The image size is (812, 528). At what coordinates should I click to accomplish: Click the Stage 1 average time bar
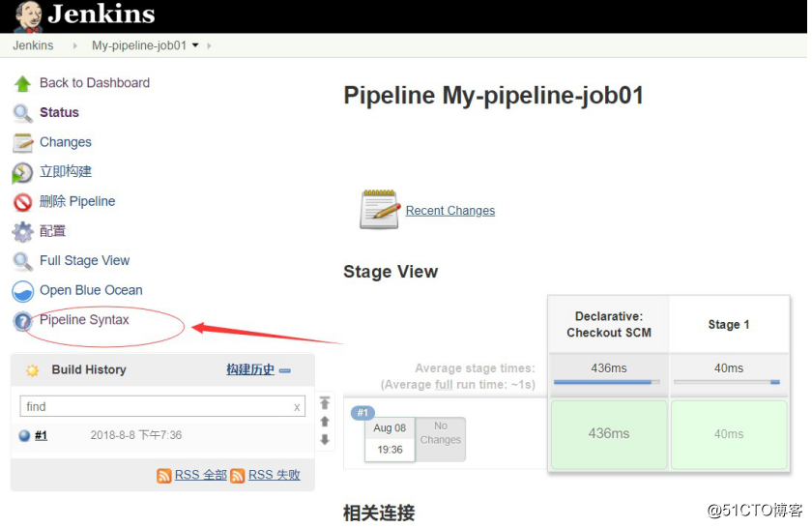click(x=727, y=382)
